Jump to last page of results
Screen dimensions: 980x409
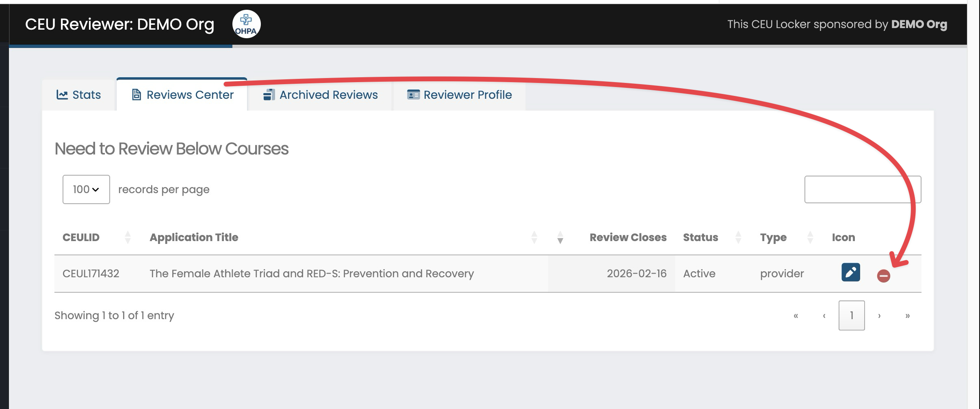tap(907, 315)
